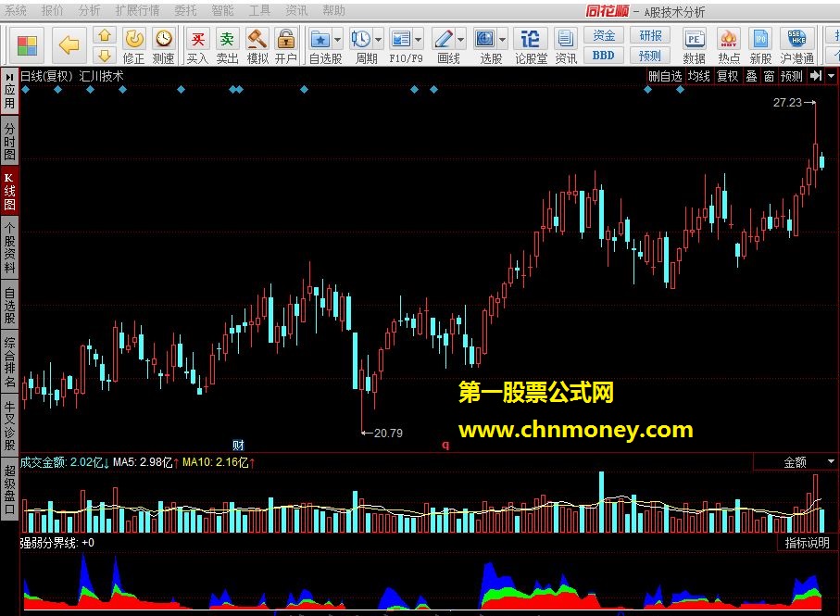Open the 开户 account opening icon
The width and height of the screenshot is (840, 616).
pos(286,46)
